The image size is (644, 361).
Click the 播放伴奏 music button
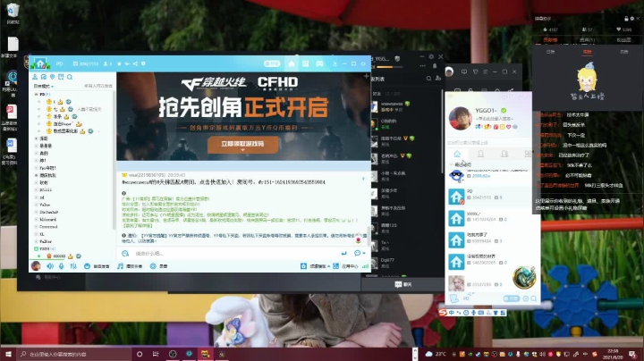click(130, 266)
